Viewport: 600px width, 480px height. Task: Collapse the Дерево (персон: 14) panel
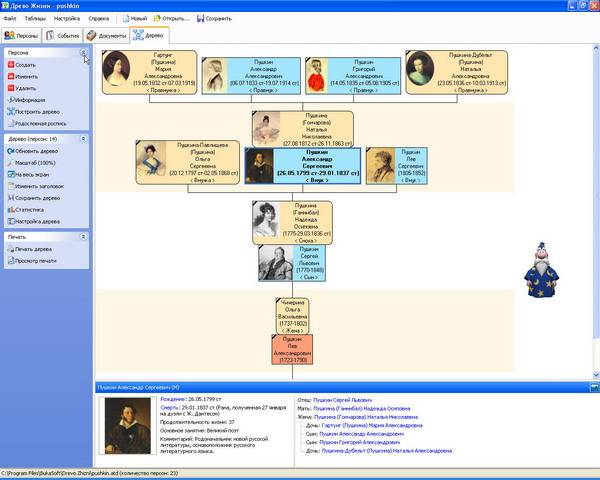84,138
